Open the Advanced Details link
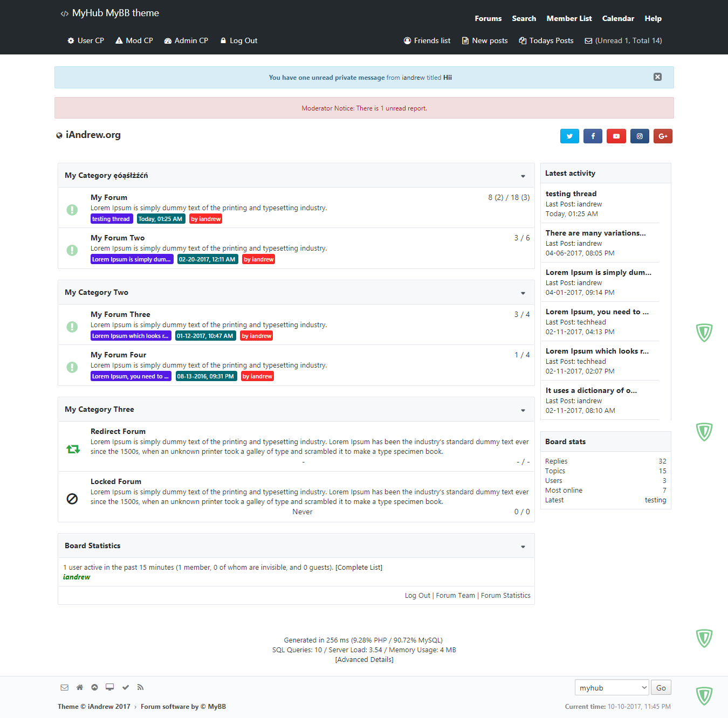The image size is (728, 718). point(364,660)
